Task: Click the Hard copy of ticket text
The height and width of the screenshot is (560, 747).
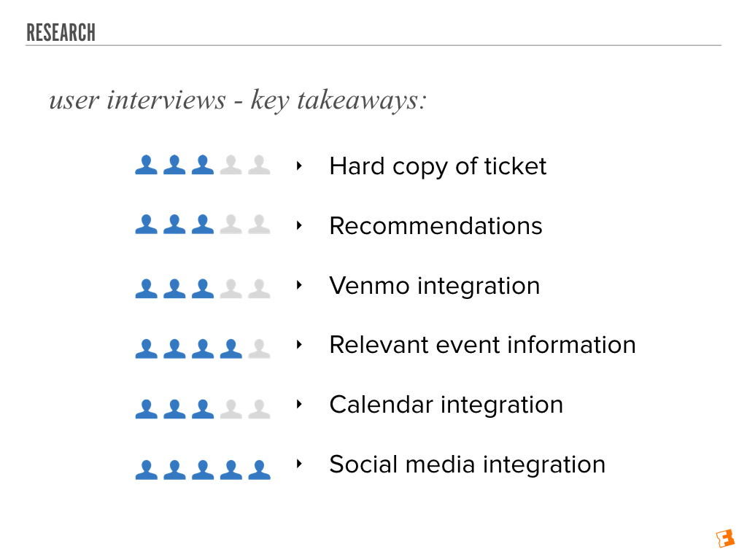Action: tap(438, 167)
